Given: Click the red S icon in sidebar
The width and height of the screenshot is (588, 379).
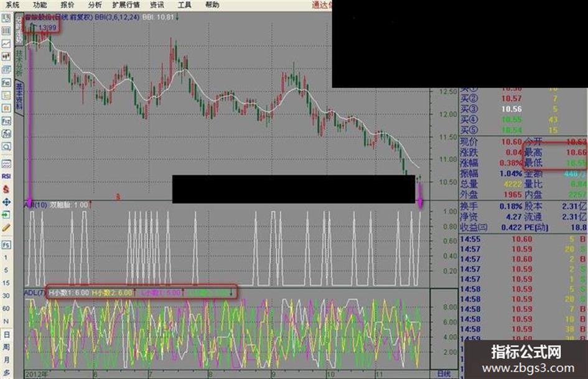Looking at the screenshot, I should (x=6, y=189).
